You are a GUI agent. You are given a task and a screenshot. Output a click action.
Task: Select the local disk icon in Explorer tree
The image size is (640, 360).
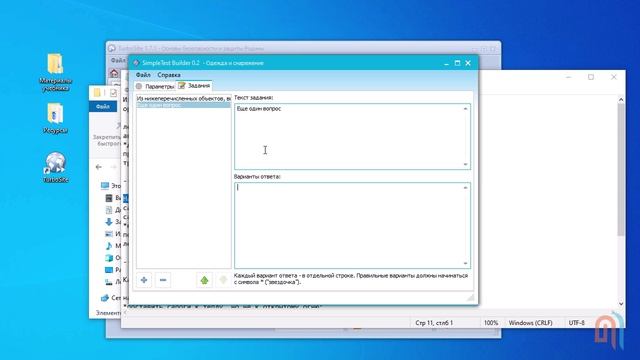[x=109, y=282]
